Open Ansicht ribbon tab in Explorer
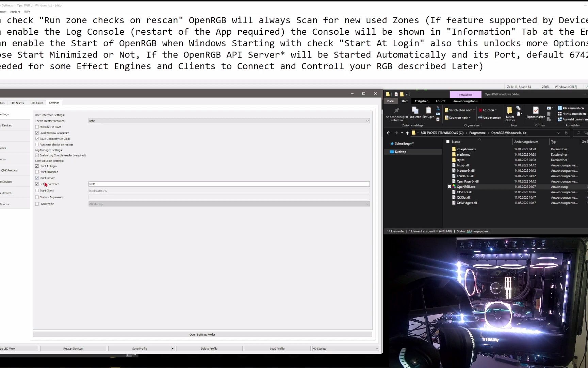Image resolution: width=588 pixels, height=368 pixels. point(440,101)
